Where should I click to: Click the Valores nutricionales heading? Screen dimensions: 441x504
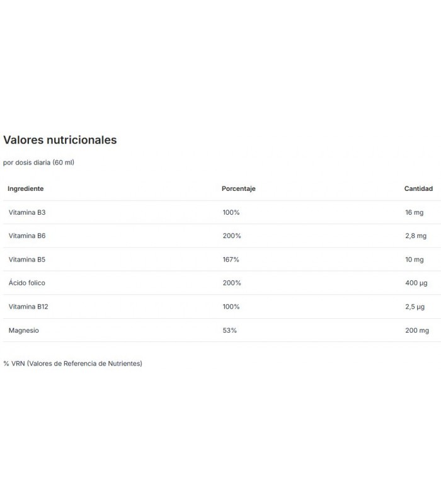pos(60,140)
